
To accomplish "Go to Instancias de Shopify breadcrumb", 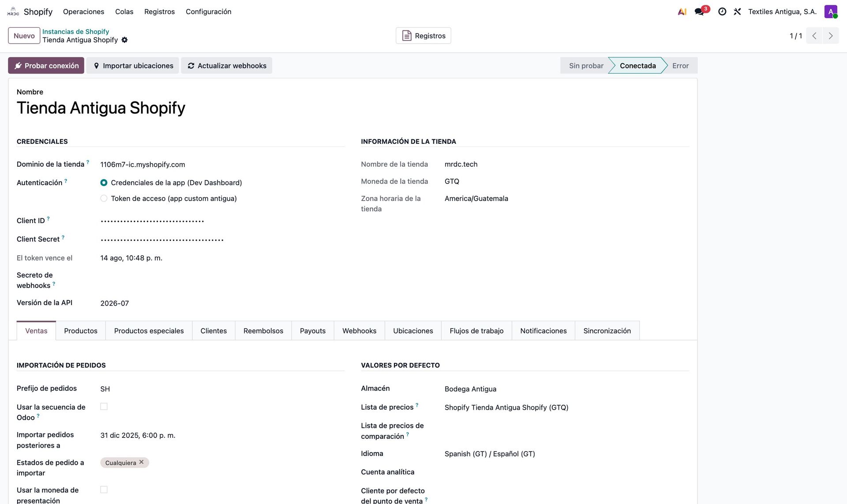I will click(75, 32).
